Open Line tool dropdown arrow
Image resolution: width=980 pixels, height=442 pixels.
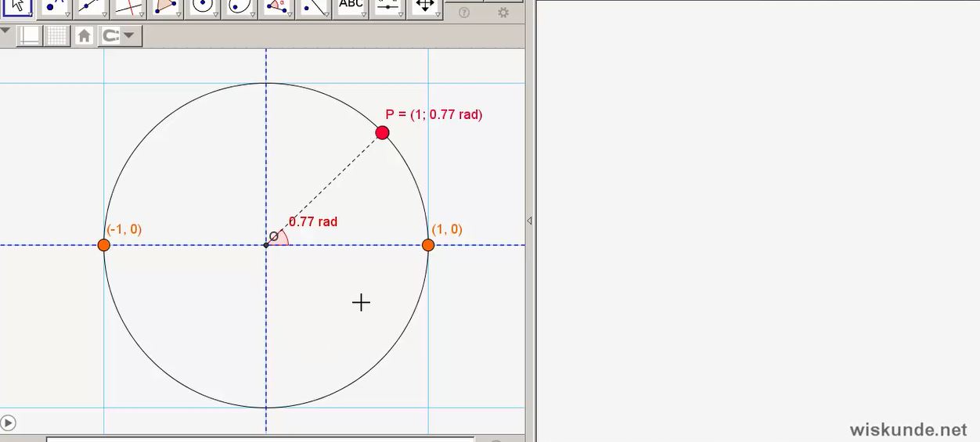tap(103, 14)
